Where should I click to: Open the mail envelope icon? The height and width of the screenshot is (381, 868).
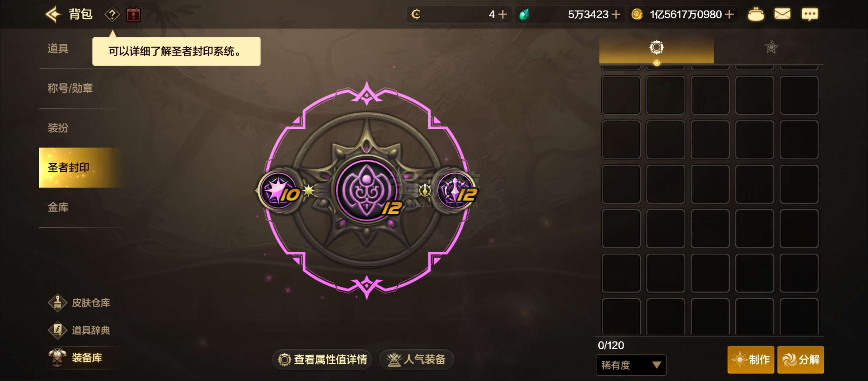782,14
